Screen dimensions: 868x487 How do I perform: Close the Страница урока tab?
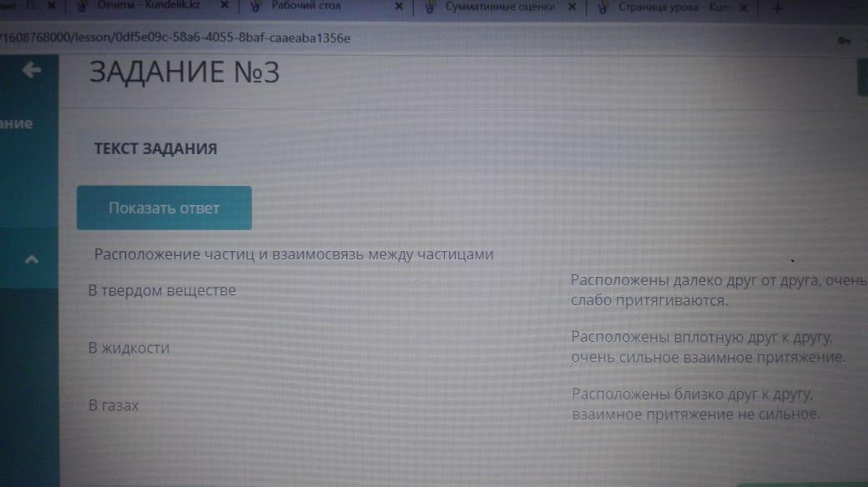(x=744, y=8)
